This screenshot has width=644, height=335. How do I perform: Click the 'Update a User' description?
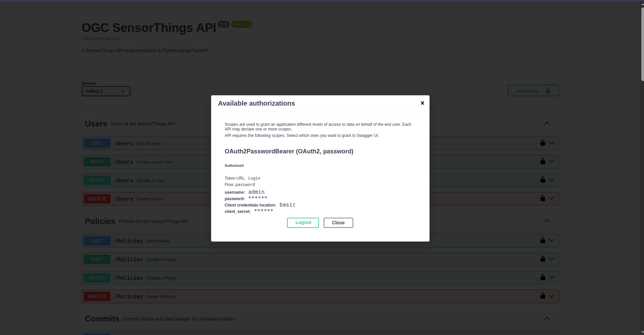tap(151, 181)
